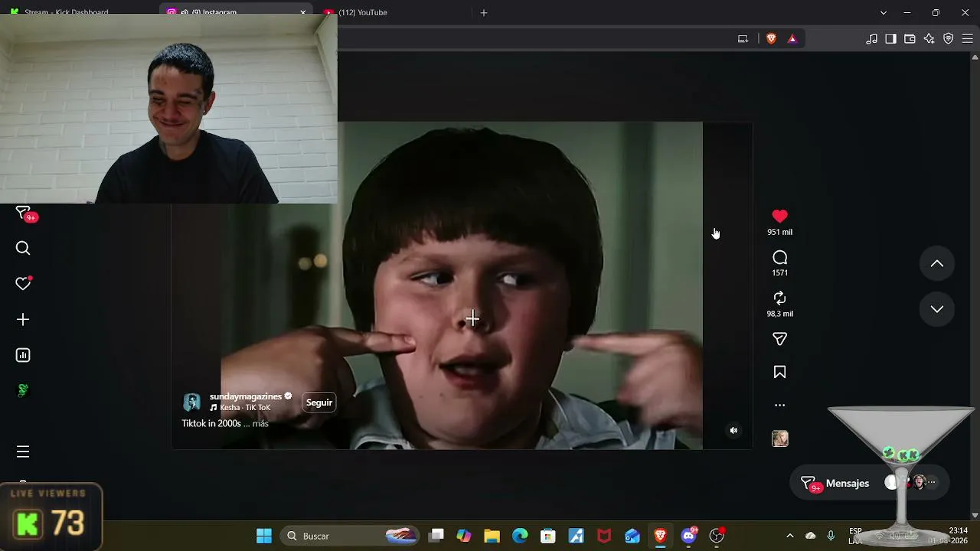Image resolution: width=980 pixels, height=551 pixels.
Task: Click the page vertical scrollbar
Action: [x=975, y=285]
